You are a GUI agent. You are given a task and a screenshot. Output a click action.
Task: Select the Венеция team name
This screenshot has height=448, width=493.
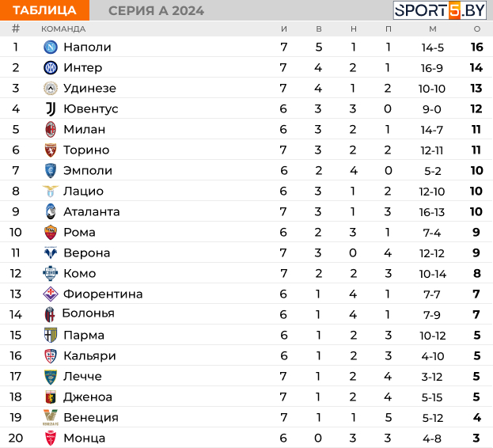(x=91, y=417)
